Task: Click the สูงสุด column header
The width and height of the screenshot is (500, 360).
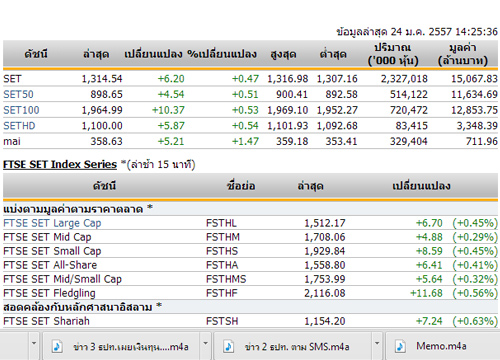Action: pyautogui.click(x=283, y=54)
